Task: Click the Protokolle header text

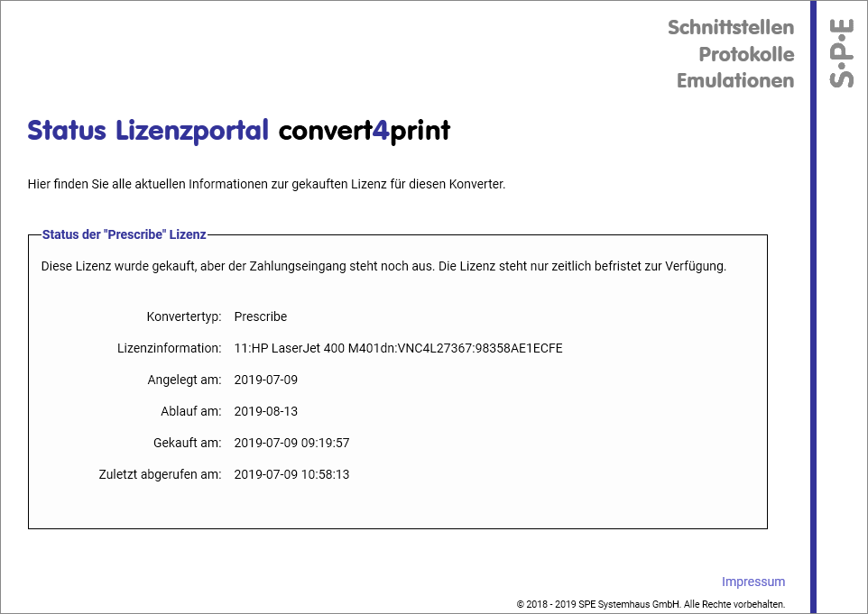Action: pos(746,54)
